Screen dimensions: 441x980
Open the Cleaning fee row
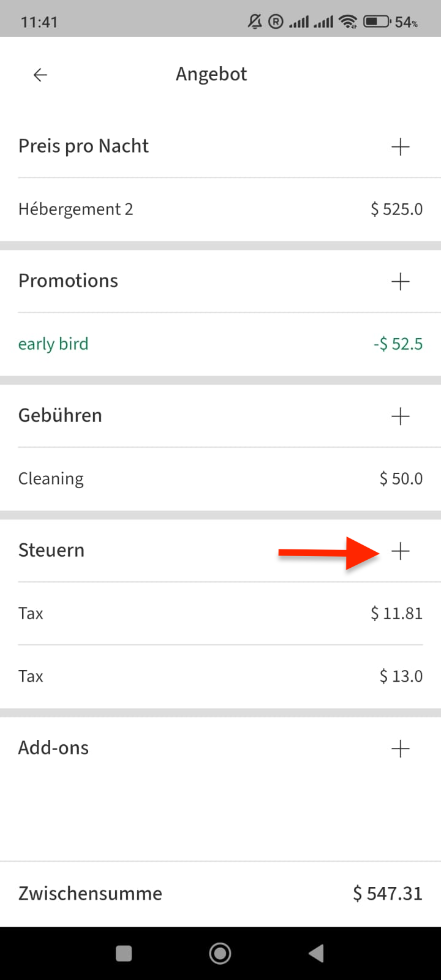(x=221, y=479)
